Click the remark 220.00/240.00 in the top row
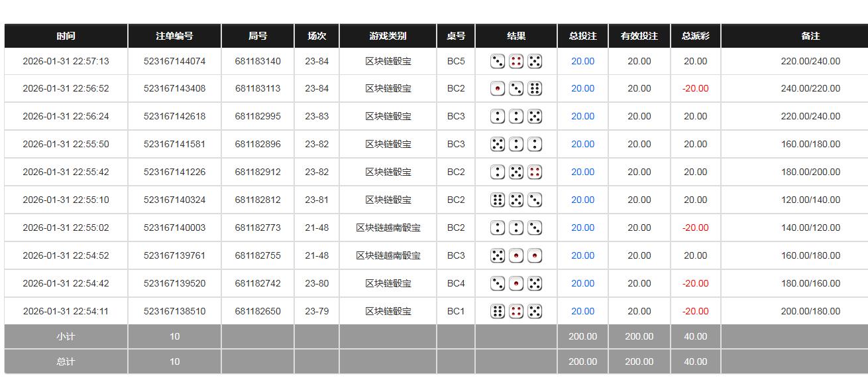 [x=811, y=60]
